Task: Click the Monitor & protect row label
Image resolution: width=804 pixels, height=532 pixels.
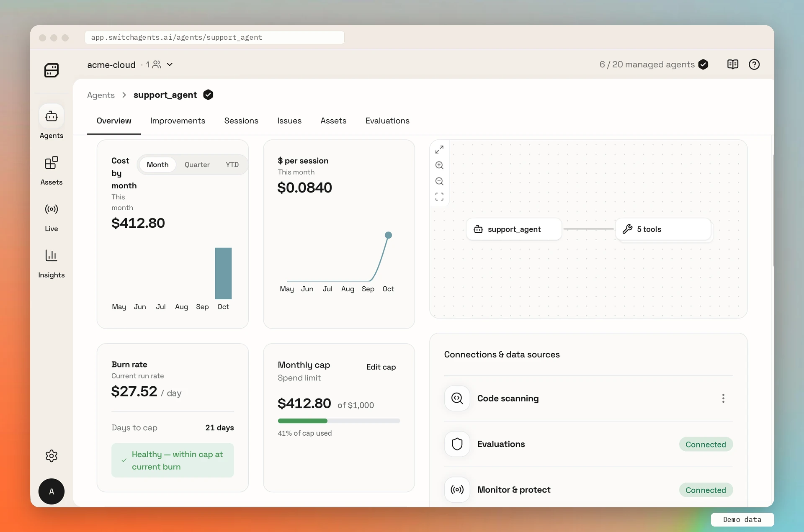Action: click(x=514, y=490)
